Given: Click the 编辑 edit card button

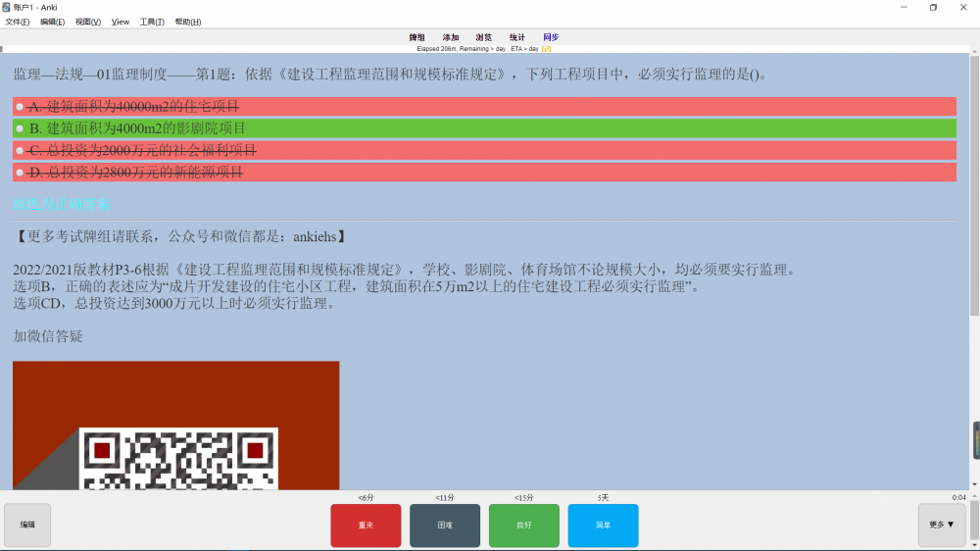Looking at the screenshot, I should (x=27, y=525).
